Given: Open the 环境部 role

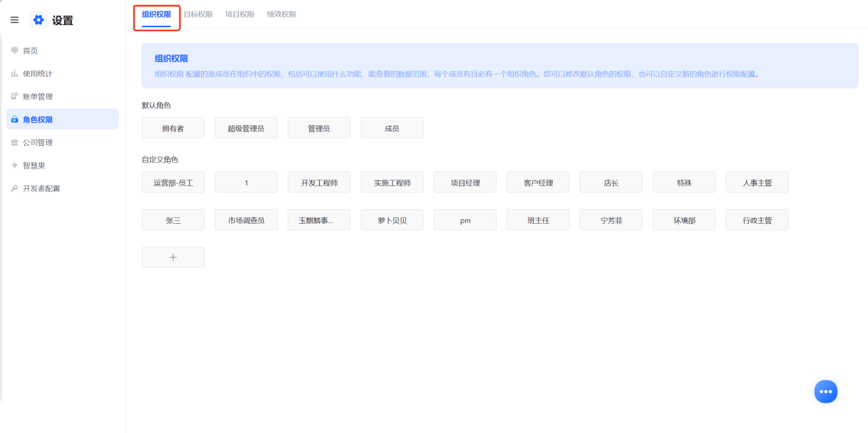Looking at the screenshot, I should [684, 220].
